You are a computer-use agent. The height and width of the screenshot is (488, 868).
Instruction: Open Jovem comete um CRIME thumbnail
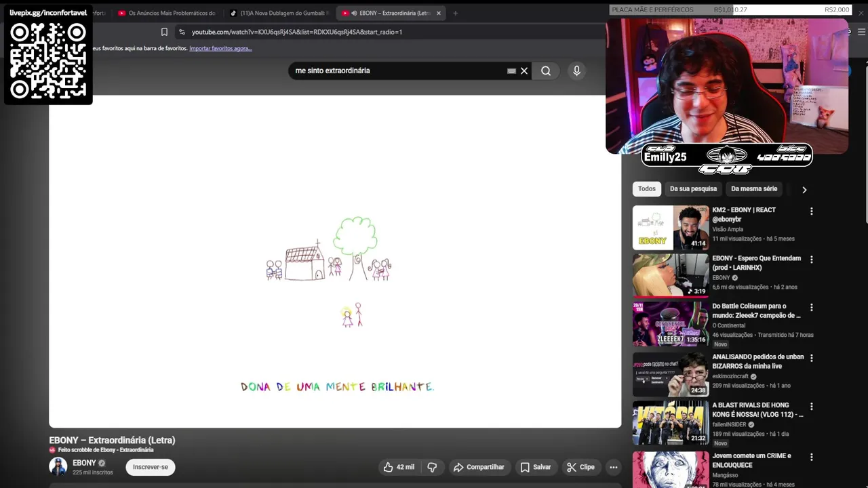point(671,470)
